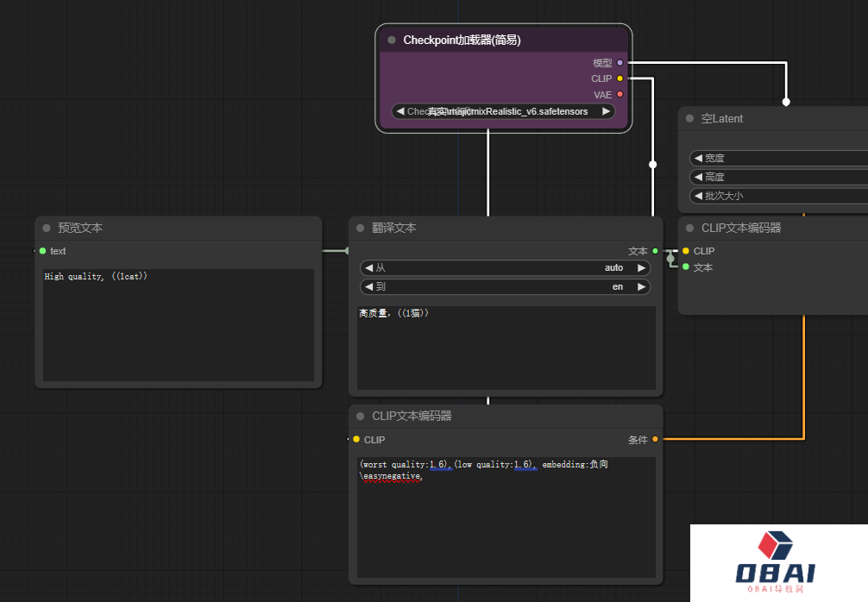The height and width of the screenshot is (602, 868).
Task: Click the 预览文本 node title bar
Action: click(x=179, y=228)
